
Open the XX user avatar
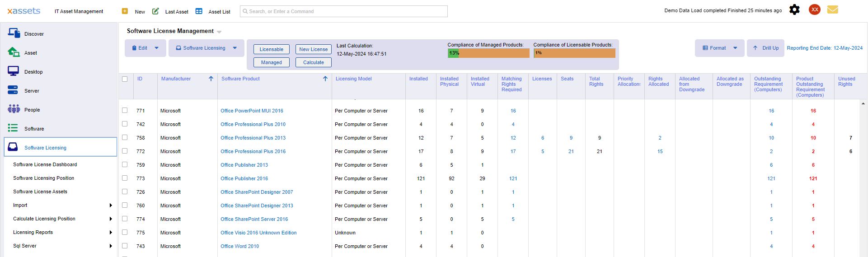pyautogui.click(x=815, y=9)
